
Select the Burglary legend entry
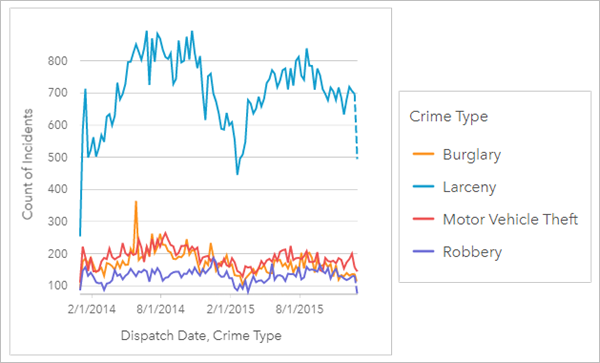457,155
